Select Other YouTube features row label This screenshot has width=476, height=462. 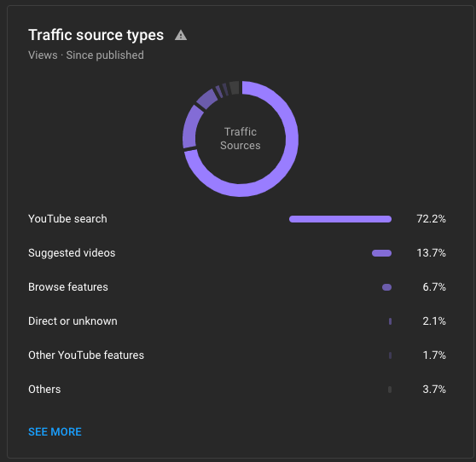pyautogui.click(x=86, y=355)
